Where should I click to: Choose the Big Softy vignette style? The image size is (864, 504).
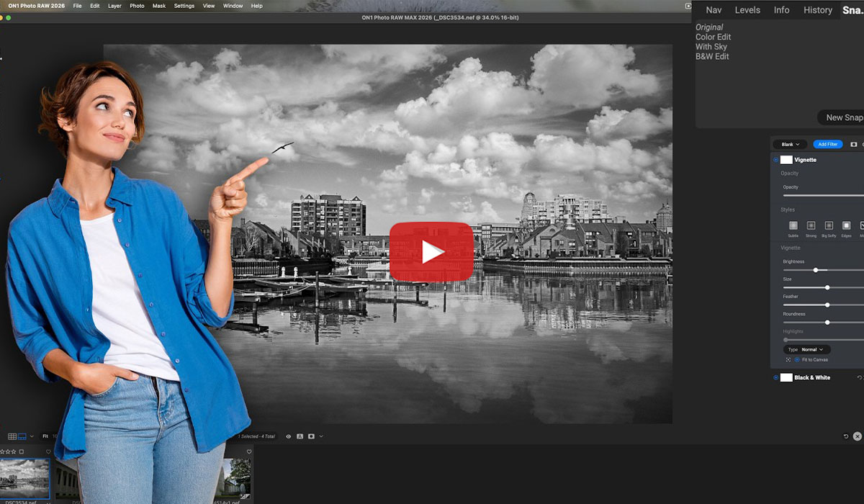[829, 226]
